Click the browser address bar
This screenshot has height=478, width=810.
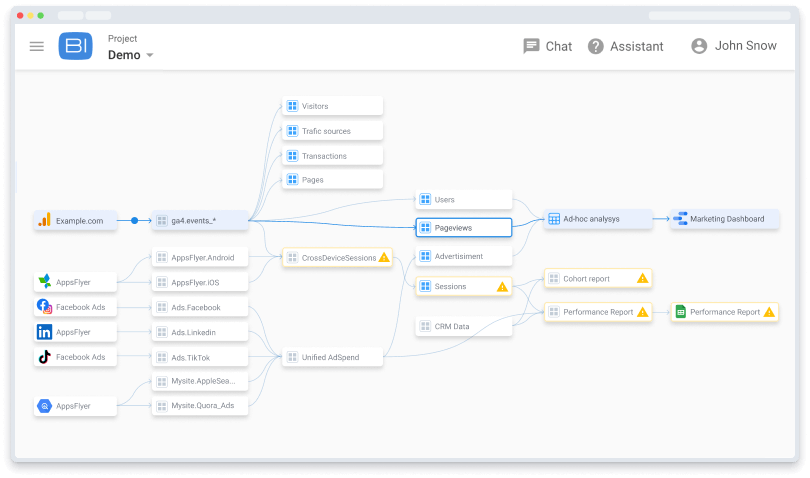[x=720, y=16]
